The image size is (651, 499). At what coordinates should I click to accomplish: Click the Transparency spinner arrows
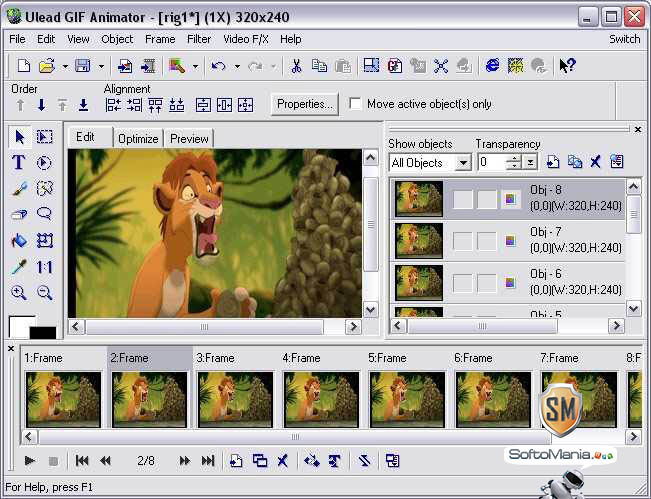514,162
